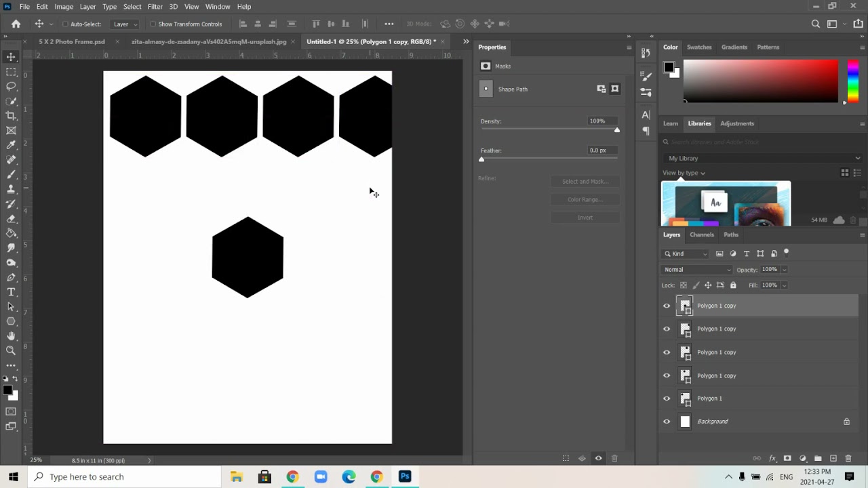Click the Windows taskbar search box
868x488 pixels.
coord(124,476)
